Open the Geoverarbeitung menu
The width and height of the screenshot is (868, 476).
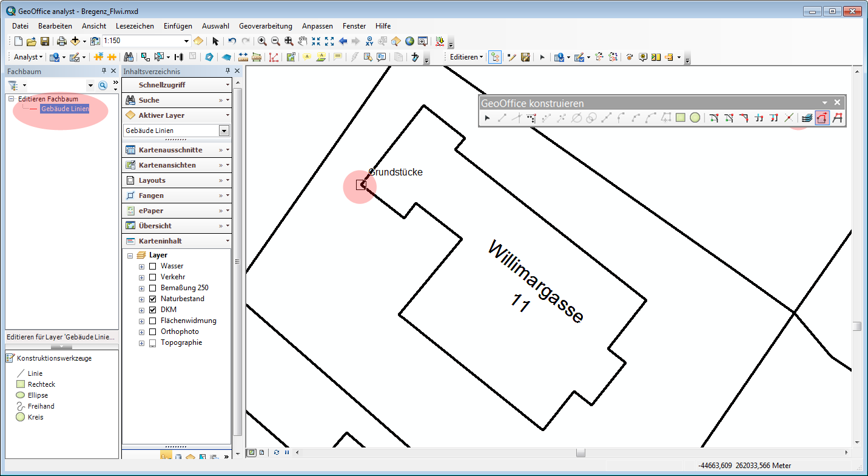coord(265,26)
